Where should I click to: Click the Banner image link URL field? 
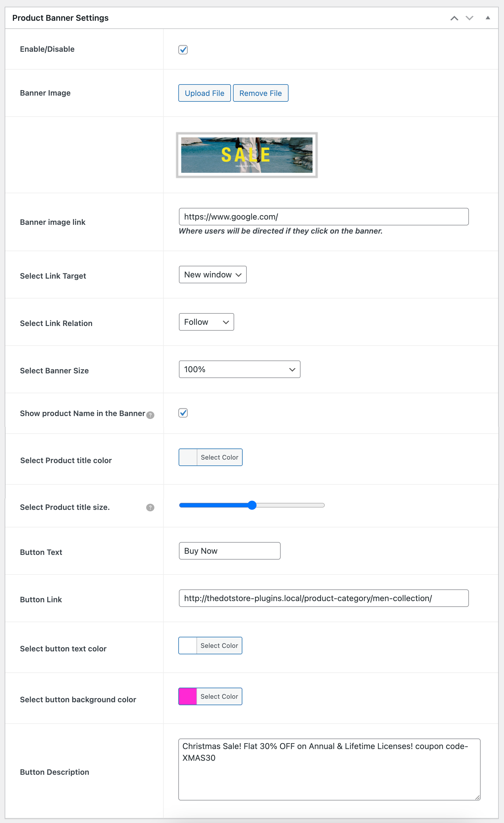[323, 217]
